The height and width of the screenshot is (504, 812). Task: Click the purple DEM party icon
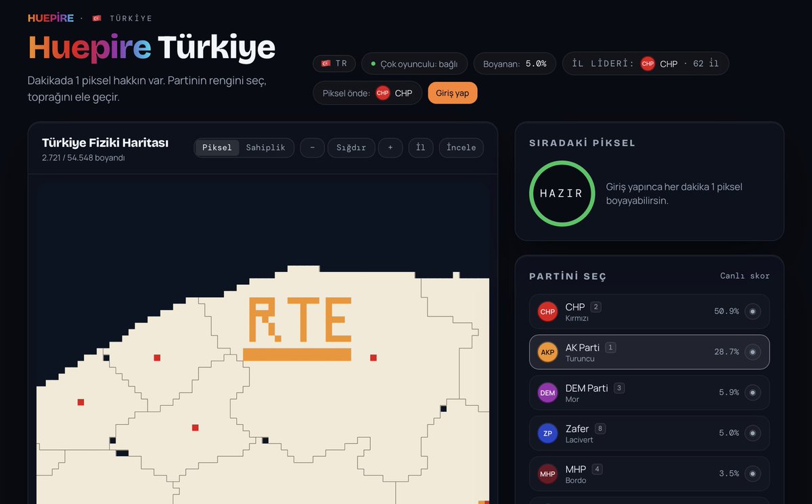click(x=547, y=393)
